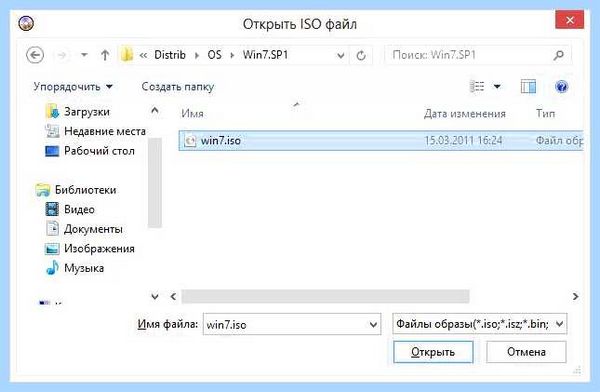
Task: Select Distrib in the address path
Action: coord(170,55)
